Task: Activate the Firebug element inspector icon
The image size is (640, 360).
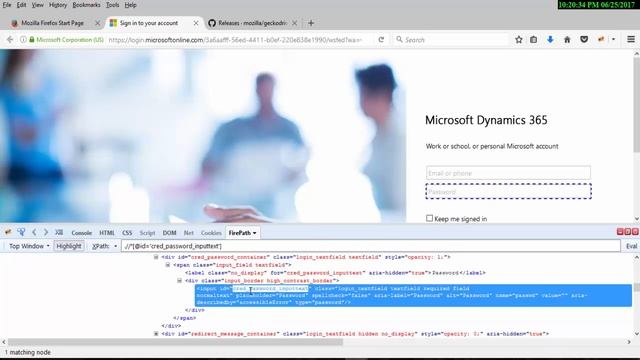Action: 21,232
